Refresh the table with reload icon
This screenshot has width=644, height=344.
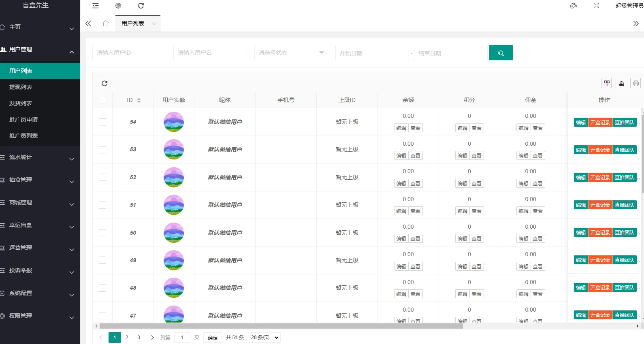click(x=104, y=83)
